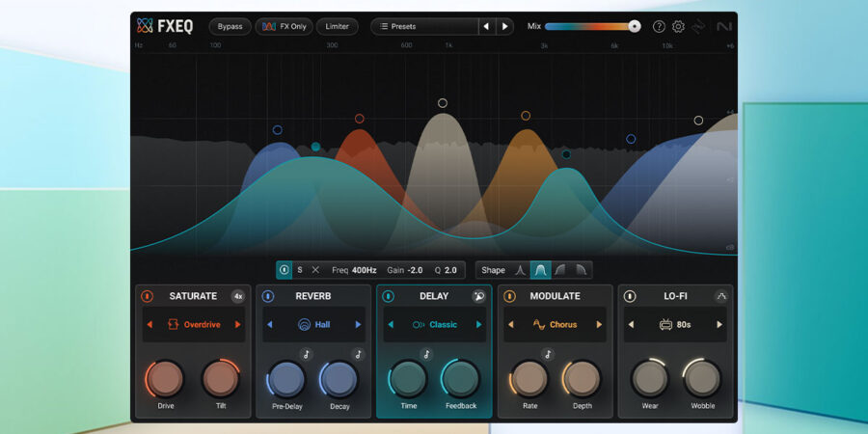
Task: Open the settings gear icon
Action: (678, 26)
